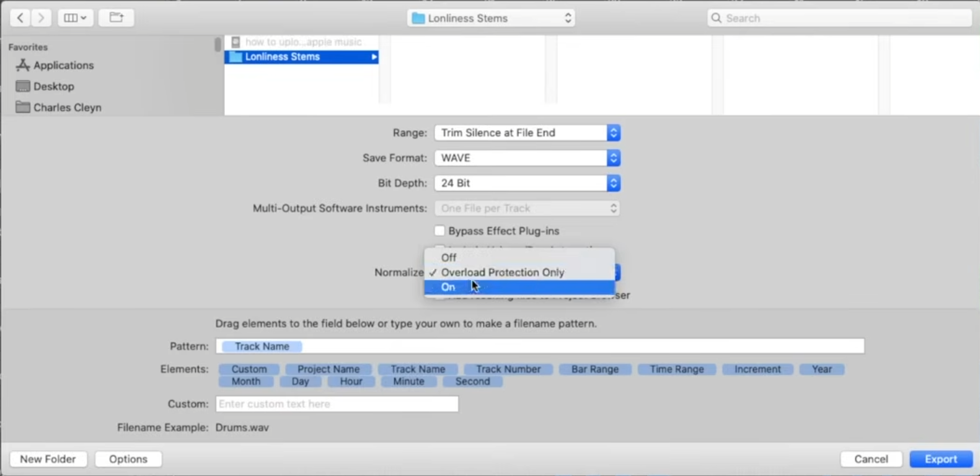Image resolution: width=980 pixels, height=476 pixels.
Task: Open the Range dropdown
Action: 528,133
